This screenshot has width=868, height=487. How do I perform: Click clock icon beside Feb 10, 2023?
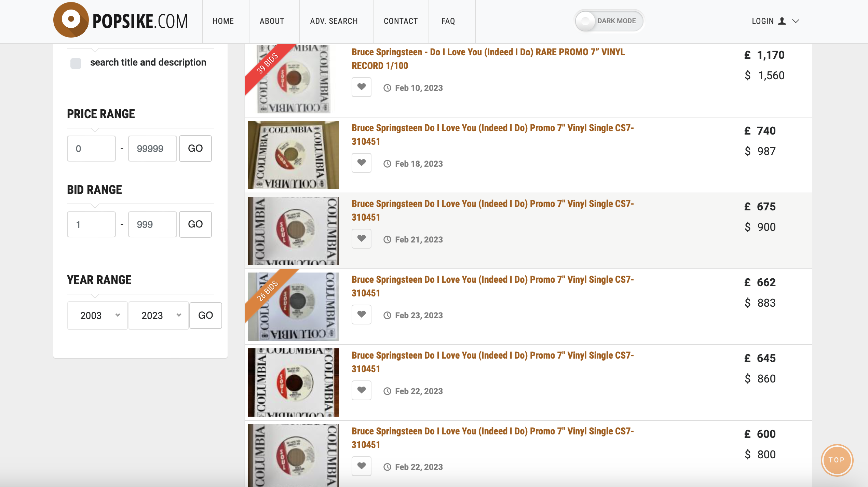click(x=387, y=88)
